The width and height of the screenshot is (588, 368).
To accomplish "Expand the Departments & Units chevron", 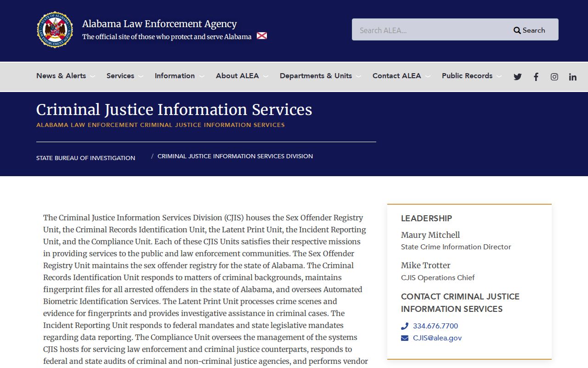I will [358, 76].
